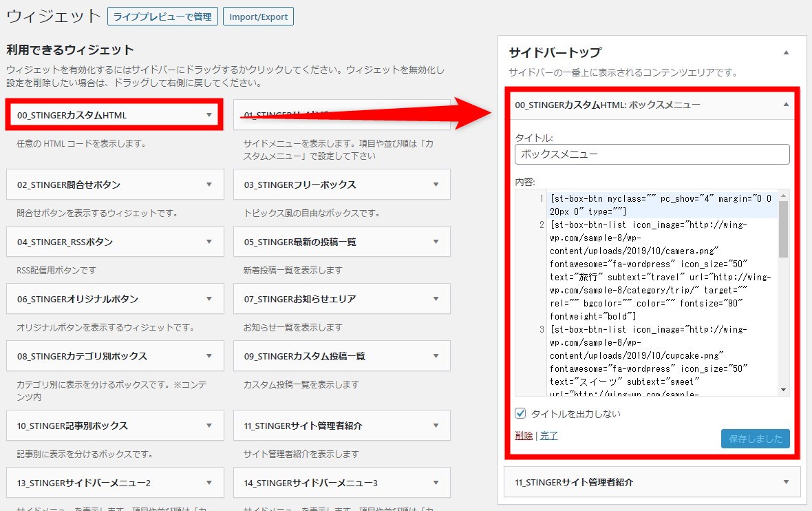Collapse the ボックスメニュー widget in sidebar

point(786,105)
